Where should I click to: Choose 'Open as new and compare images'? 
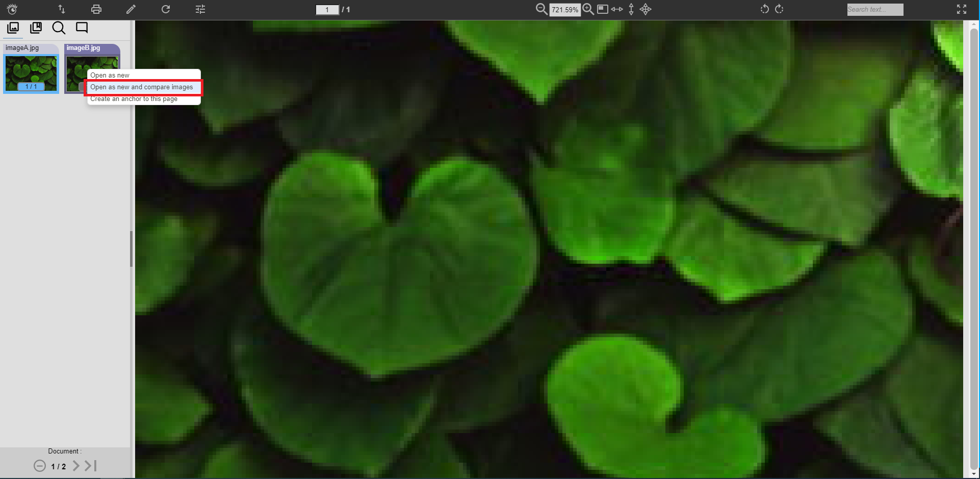(x=142, y=87)
